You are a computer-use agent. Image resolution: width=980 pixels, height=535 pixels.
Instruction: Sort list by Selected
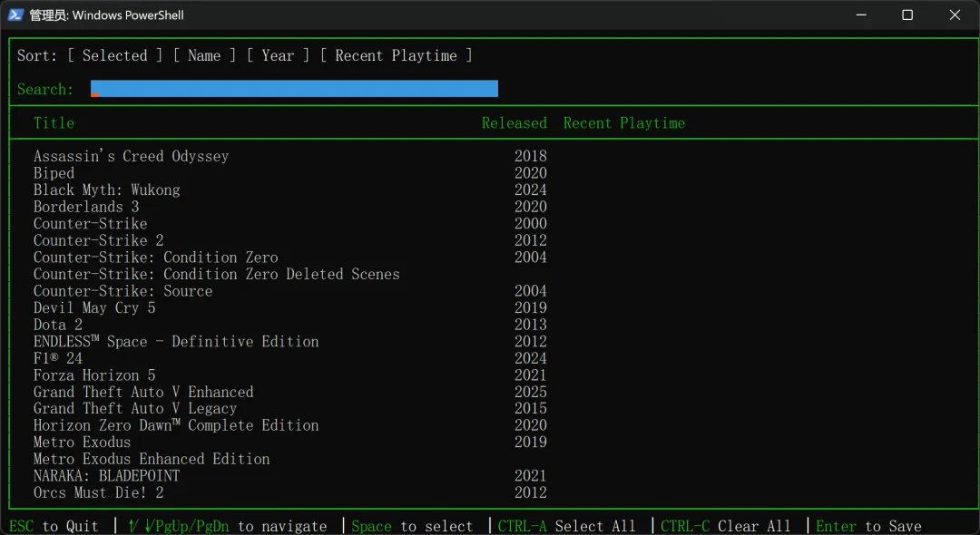(x=115, y=55)
